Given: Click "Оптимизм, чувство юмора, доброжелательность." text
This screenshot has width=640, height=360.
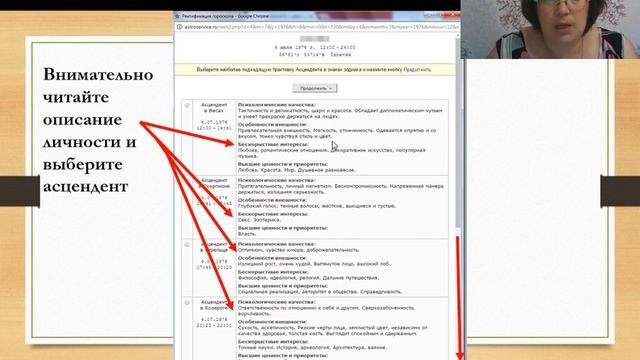Looking at the screenshot, I should coord(298,250).
